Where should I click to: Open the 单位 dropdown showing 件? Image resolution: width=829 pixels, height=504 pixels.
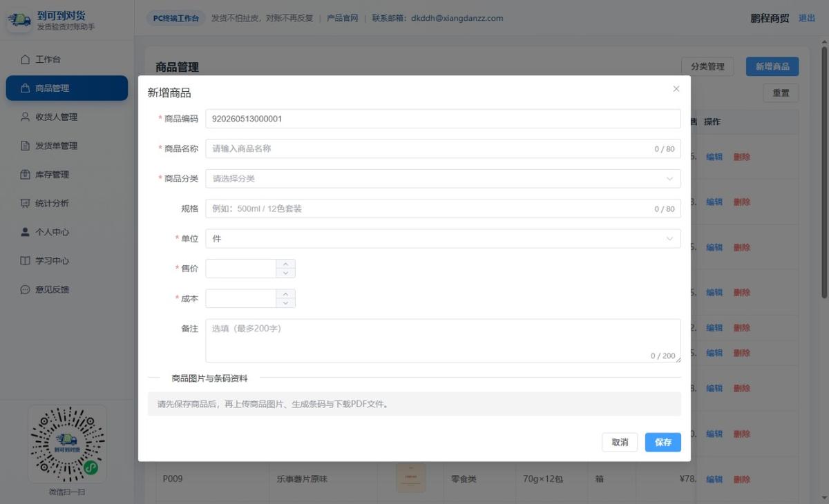tap(443, 238)
